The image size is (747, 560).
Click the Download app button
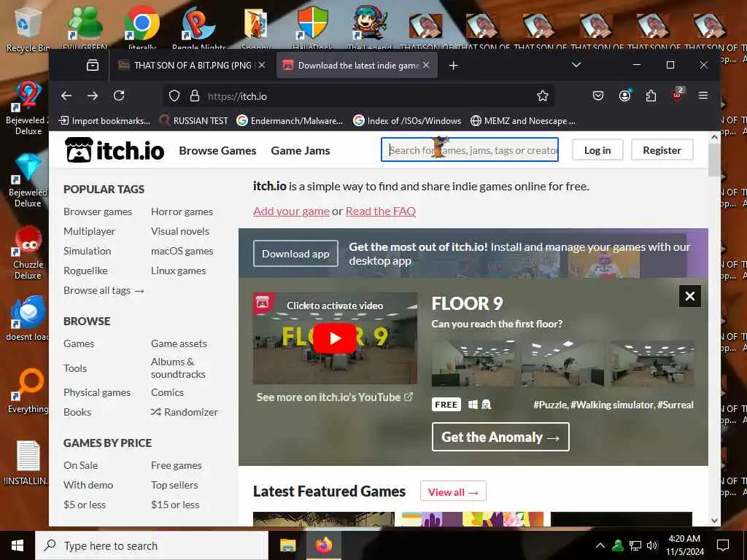[295, 253]
